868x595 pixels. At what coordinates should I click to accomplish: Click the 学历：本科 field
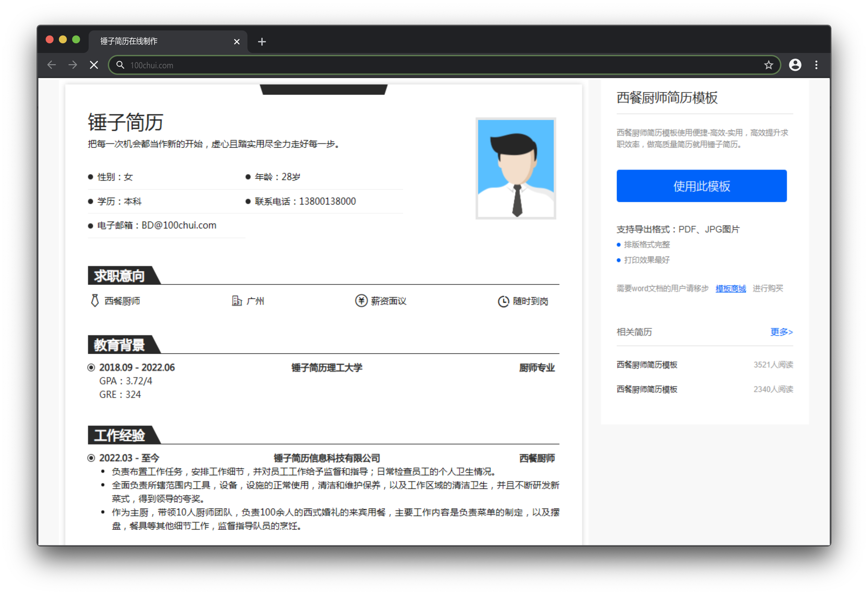click(119, 201)
